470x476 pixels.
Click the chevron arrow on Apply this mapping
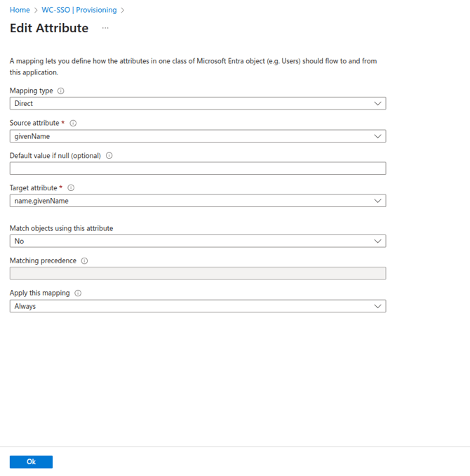377,306
